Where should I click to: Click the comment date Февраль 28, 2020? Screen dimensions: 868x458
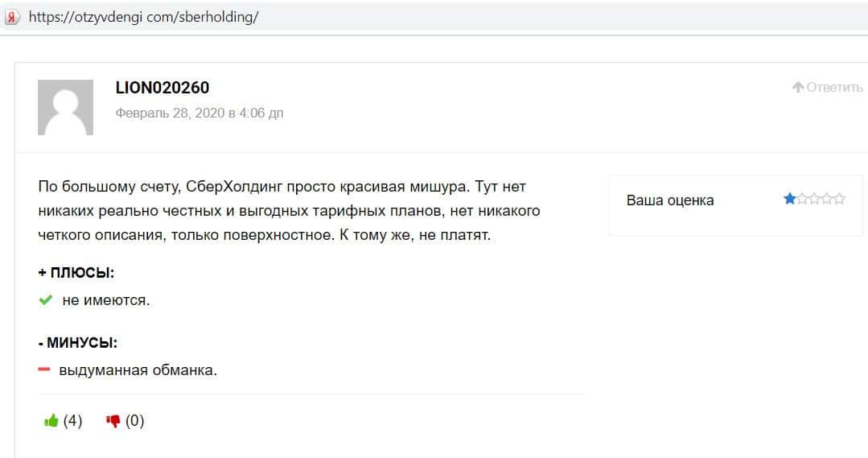(x=199, y=113)
